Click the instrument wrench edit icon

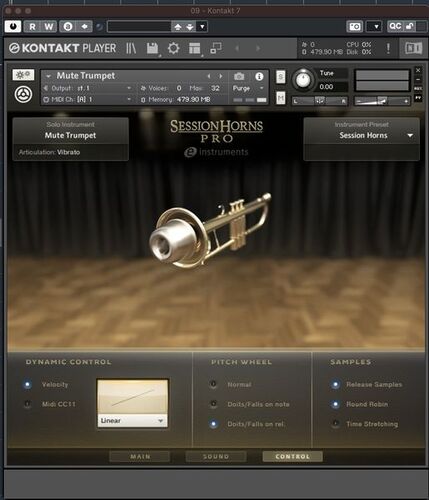pos(23,75)
